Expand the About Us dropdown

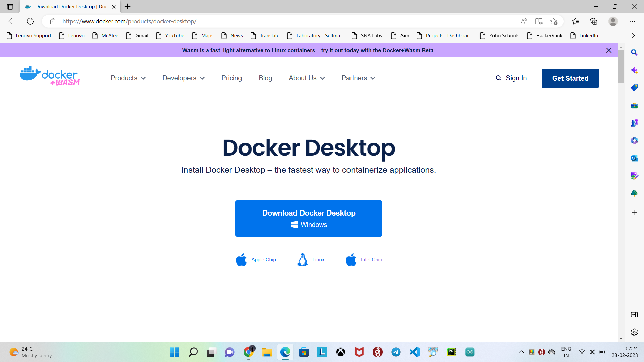click(x=307, y=78)
